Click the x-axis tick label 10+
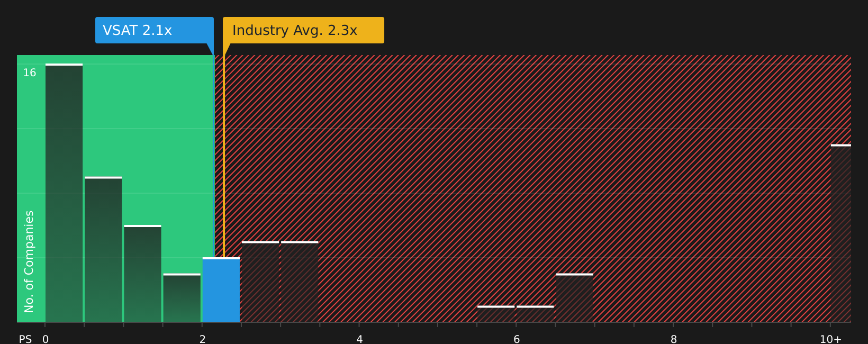Screen dimensions: 868x344 pyautogui.click(x=830, y=339)
